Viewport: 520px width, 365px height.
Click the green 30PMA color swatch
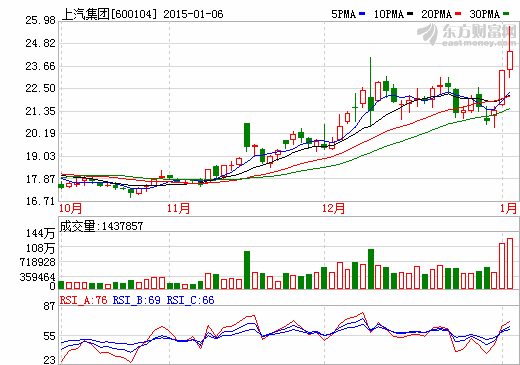click(506, 14)
